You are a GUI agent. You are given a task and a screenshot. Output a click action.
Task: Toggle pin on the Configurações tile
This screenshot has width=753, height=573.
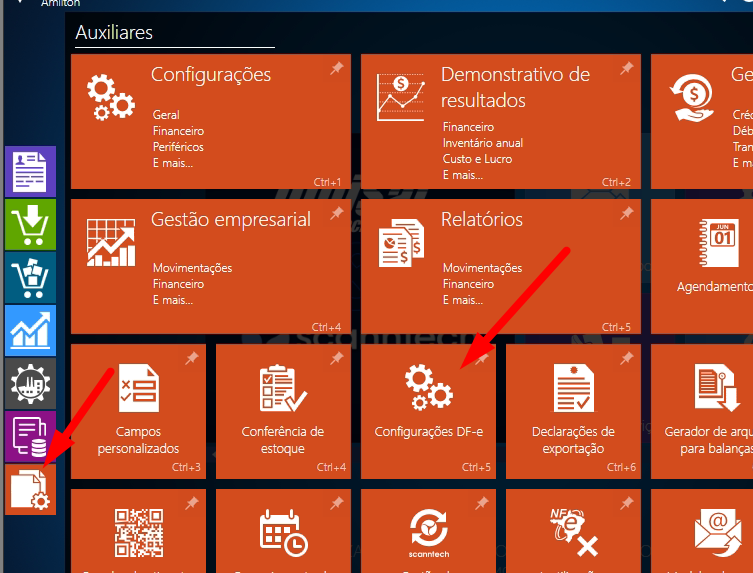(337, 69)
